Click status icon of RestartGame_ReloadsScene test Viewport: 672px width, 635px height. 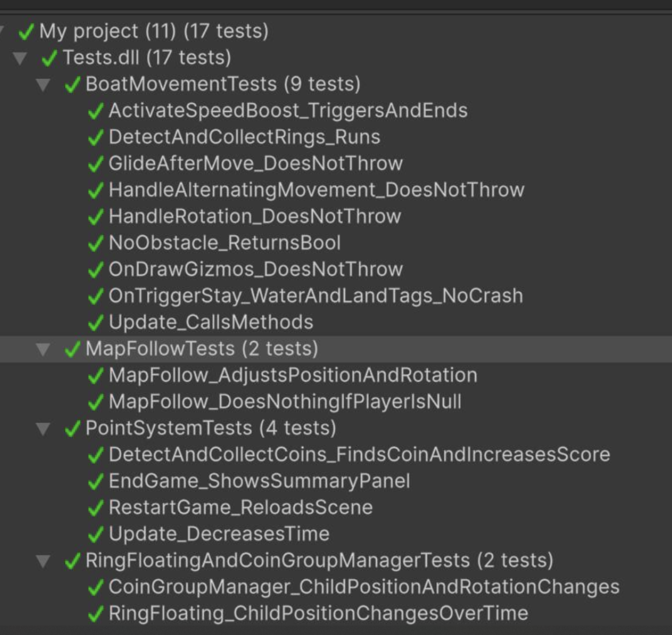click(x=96, y=508)
